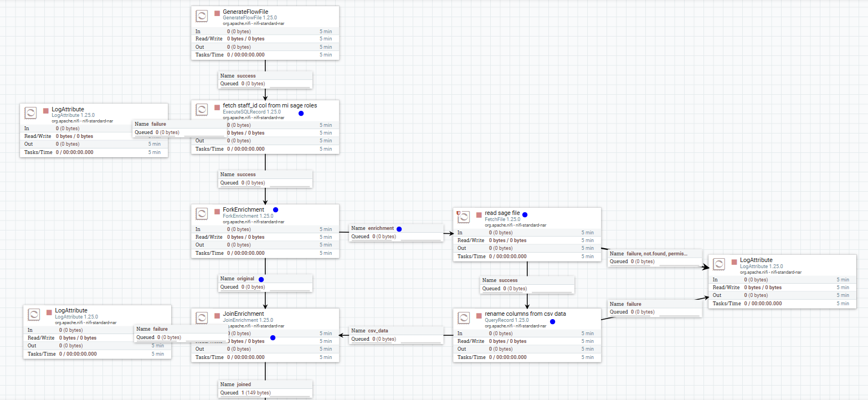Select the csv_data connection label
868x400 pixels.
pyautogui.click(x=396, y=334)
